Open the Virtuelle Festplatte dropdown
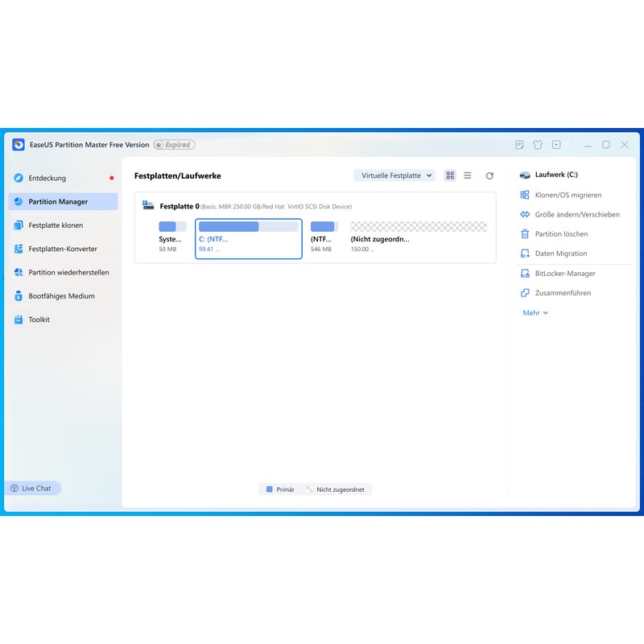Screen dimensions: 644x644 [x=394, y=175]
